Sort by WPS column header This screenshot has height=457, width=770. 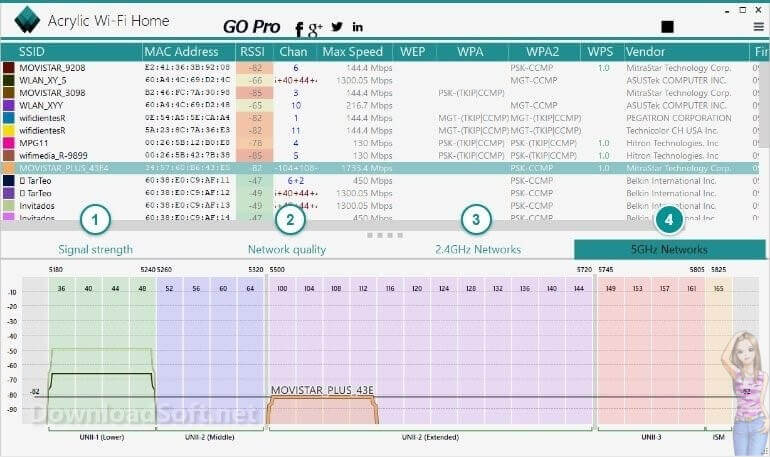(602, 52)
